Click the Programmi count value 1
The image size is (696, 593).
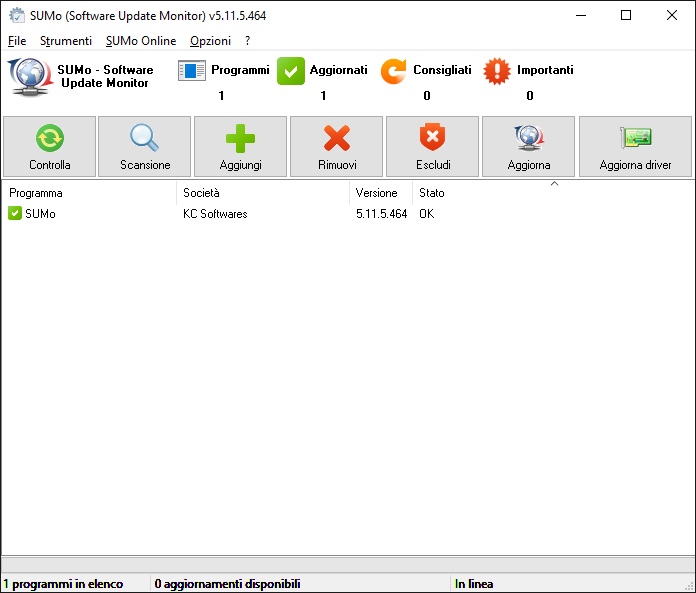point(221,95)
